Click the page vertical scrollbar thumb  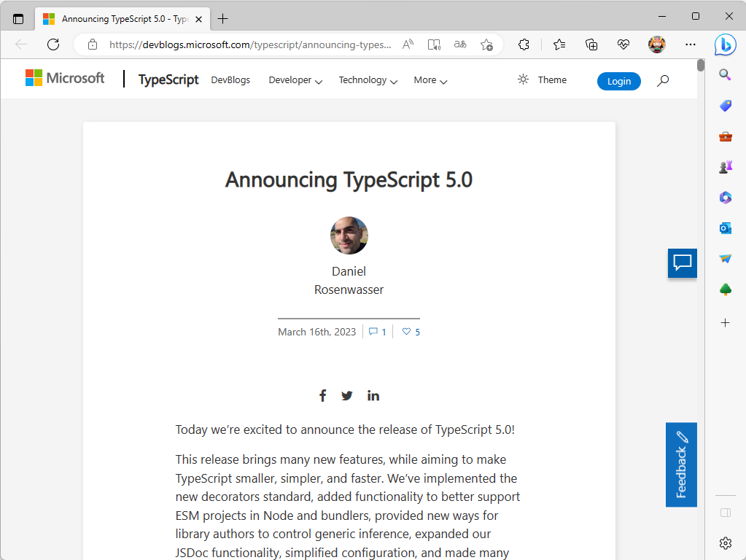pyautogui.click(x=700, y=65)
